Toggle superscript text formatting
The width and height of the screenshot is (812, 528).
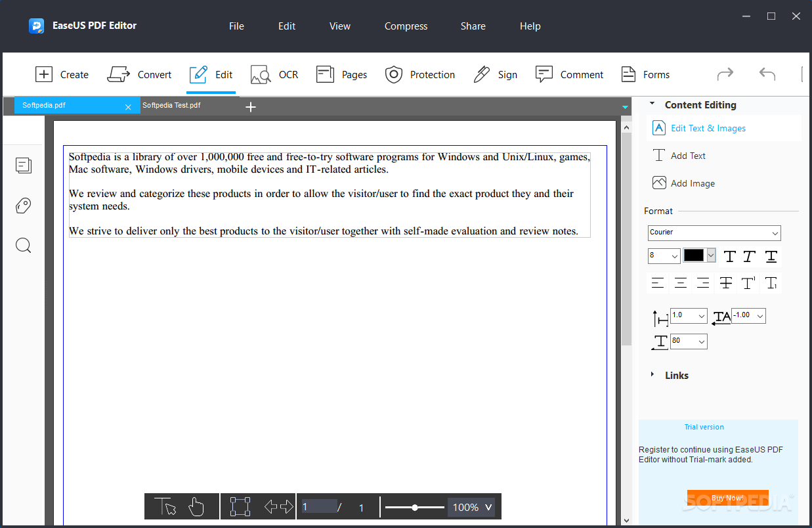coord(748,283)
